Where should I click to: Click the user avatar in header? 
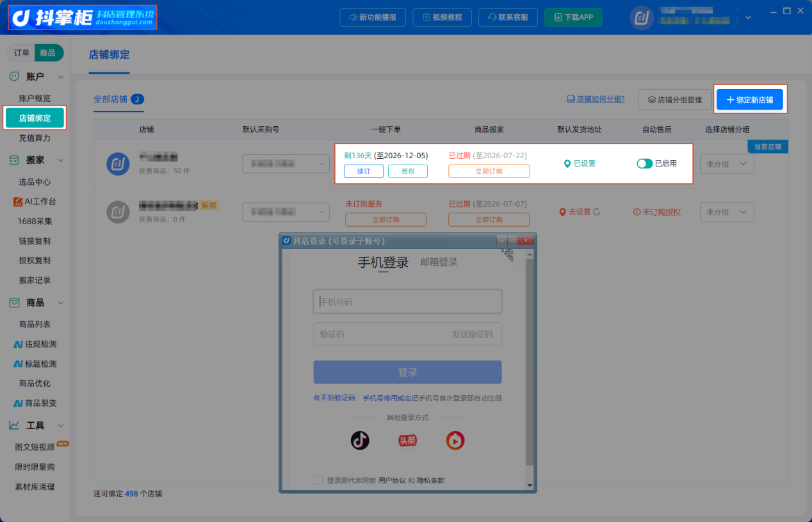[x=642, y=18]
